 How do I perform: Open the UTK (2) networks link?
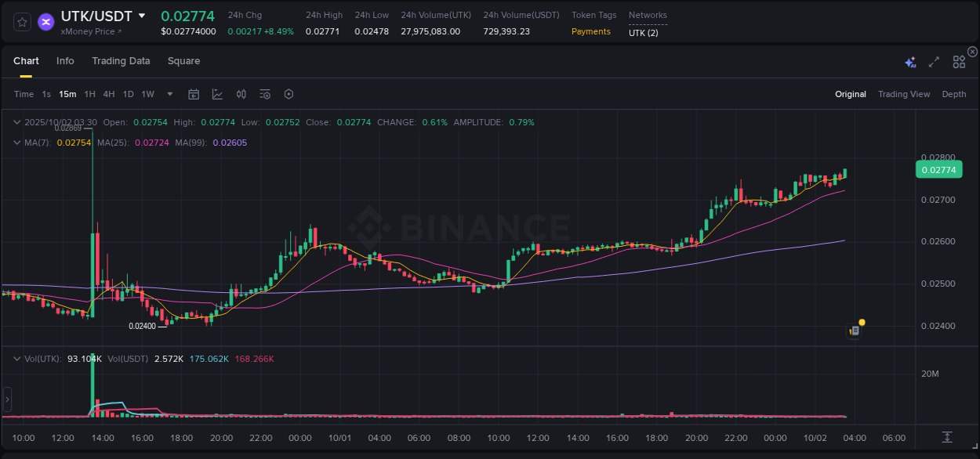pos(643,33)
